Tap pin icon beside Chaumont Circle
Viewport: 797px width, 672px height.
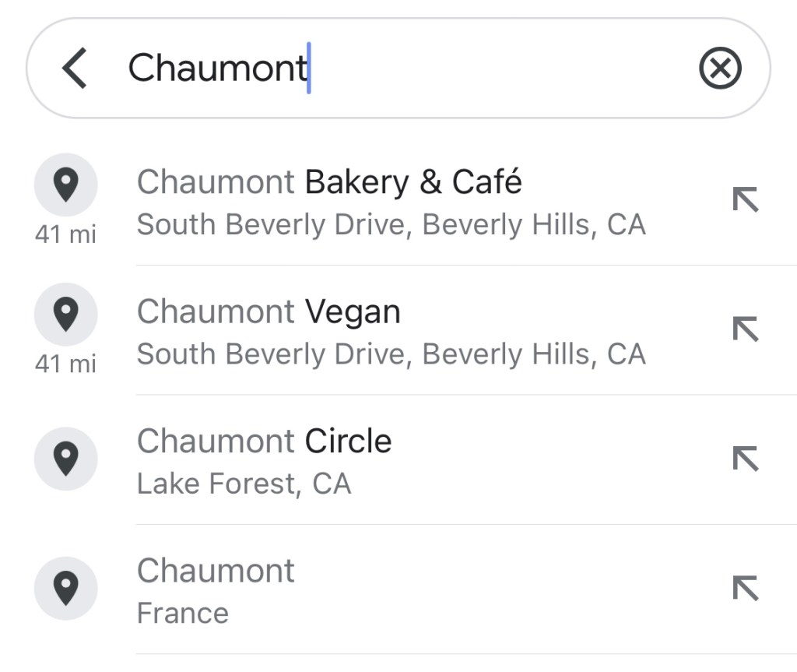tap(66, 459)
